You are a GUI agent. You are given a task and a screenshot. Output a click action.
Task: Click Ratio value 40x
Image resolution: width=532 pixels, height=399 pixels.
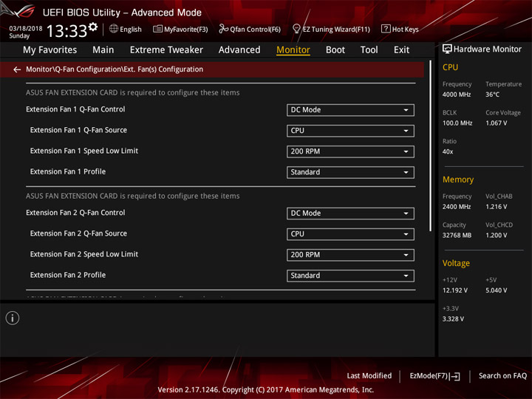click(448, 151)
